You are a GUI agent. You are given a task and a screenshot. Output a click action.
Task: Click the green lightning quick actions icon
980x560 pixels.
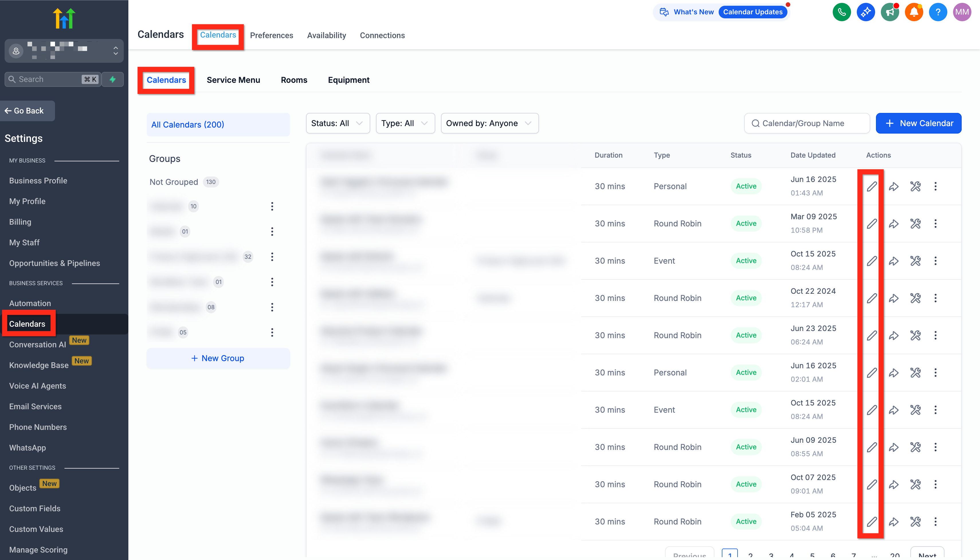(x=113, y=79)
